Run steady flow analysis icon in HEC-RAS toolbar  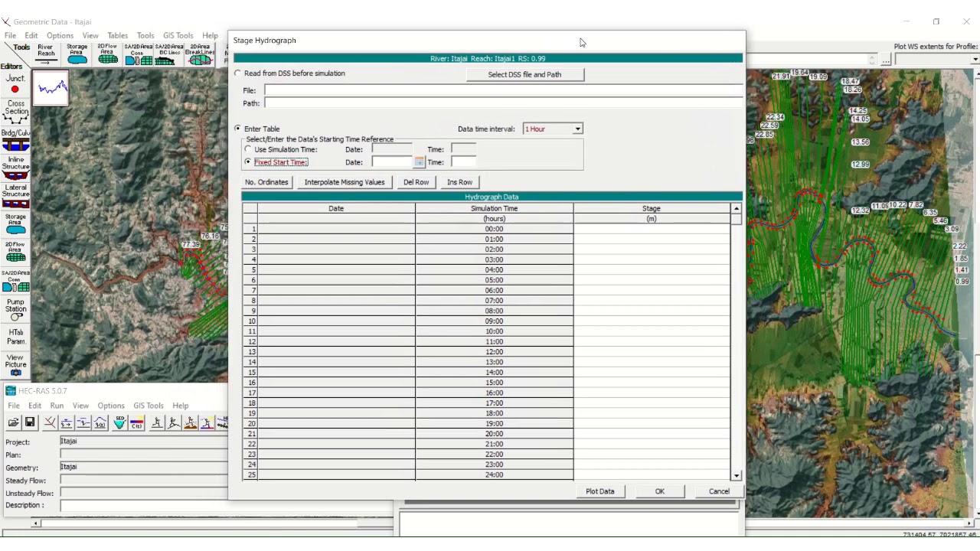(157, 422)
